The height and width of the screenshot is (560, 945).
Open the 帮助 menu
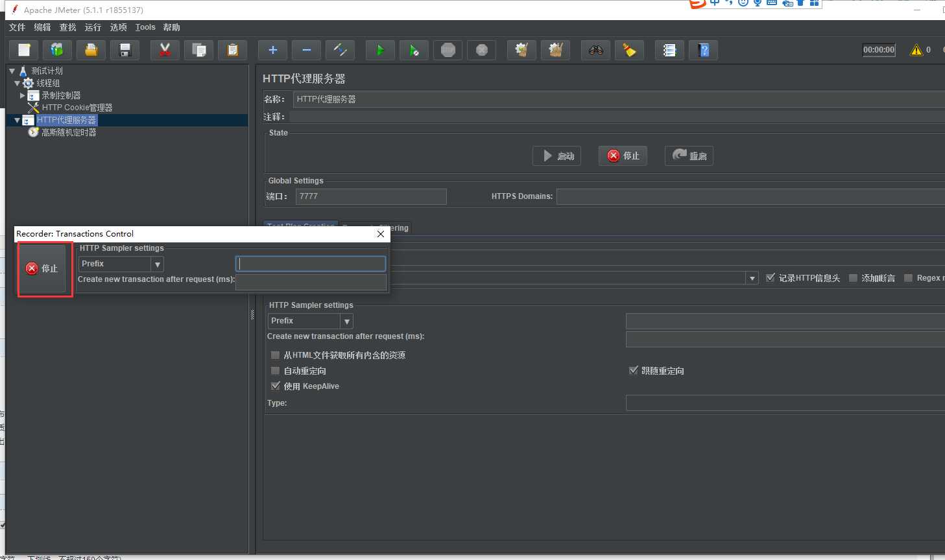171,27
